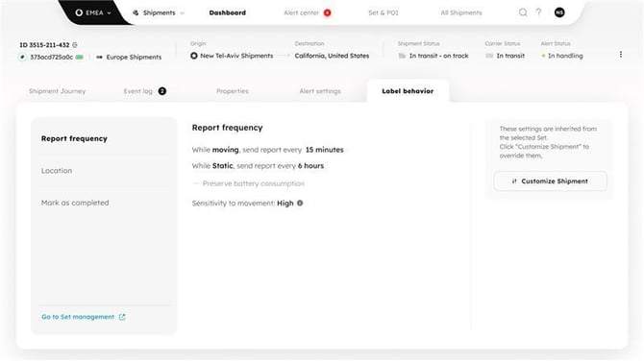
Task: Open the NS user avatar
Action: [x=559, y=12]
